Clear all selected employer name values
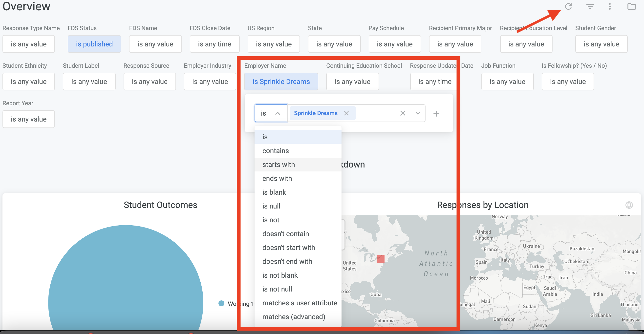 (x=403, y=113)
